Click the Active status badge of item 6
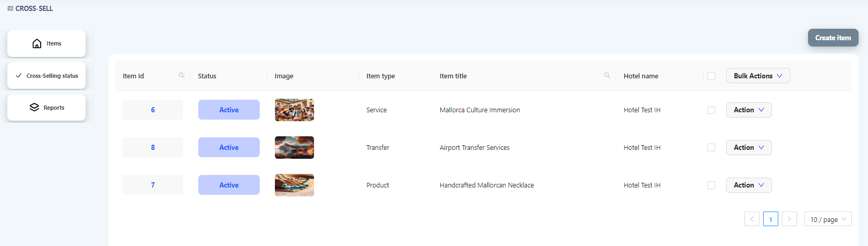 tap(229, 110)
